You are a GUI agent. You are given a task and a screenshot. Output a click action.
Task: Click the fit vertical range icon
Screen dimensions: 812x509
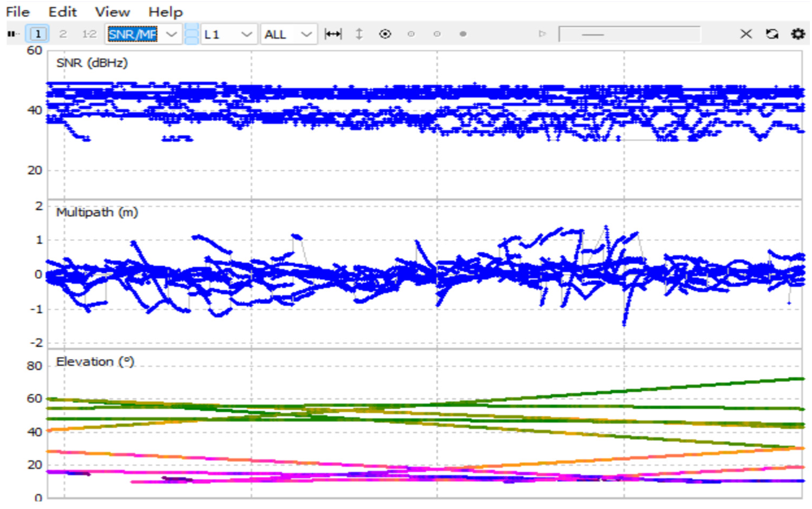(x=359, y=34)
